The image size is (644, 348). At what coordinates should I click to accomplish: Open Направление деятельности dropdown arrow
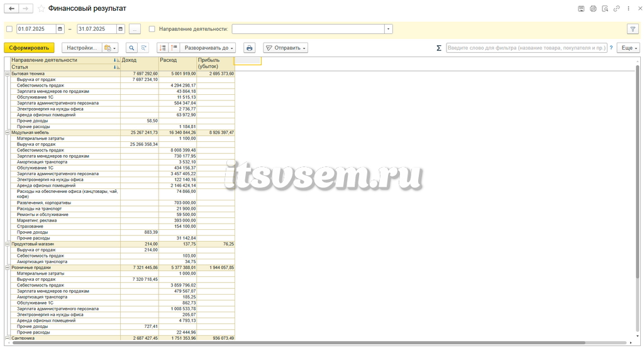point(389,29)
